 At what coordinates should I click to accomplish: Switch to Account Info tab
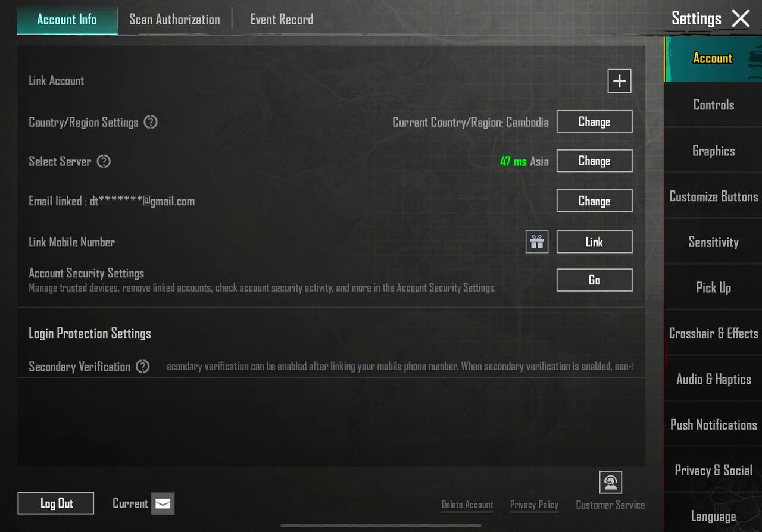tap(67, 20)
